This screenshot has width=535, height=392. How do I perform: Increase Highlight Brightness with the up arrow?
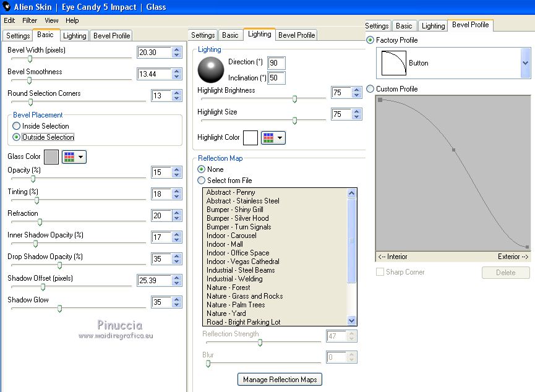pos(356,90)
